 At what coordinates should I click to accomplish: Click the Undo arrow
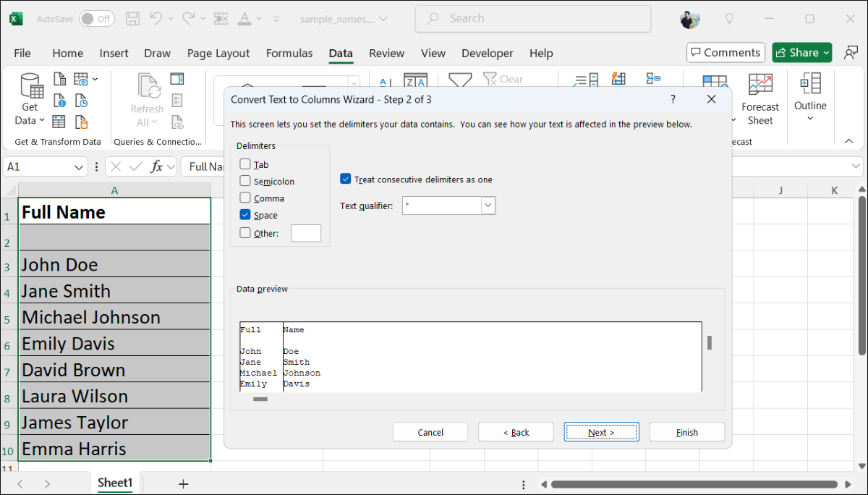point(156,19)
